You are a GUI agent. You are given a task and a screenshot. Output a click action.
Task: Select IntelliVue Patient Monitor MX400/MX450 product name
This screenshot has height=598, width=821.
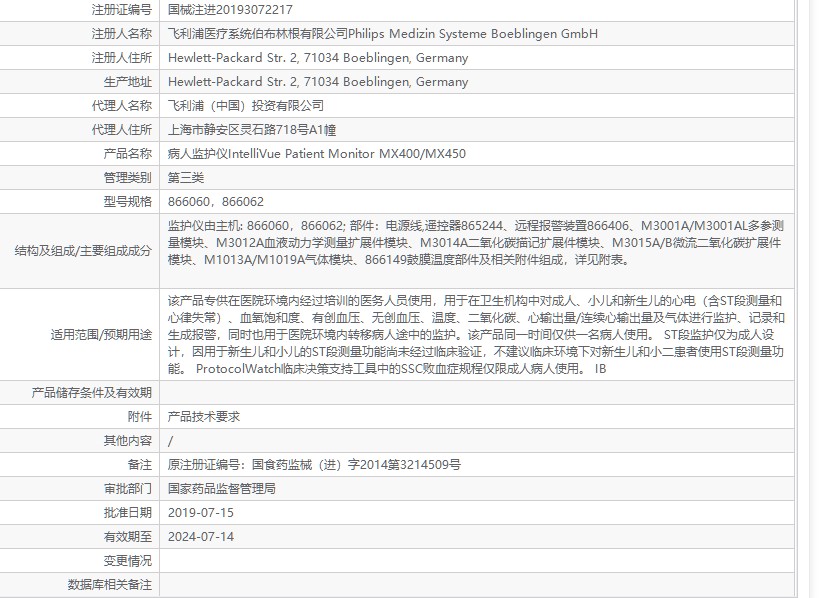[347, 154]
